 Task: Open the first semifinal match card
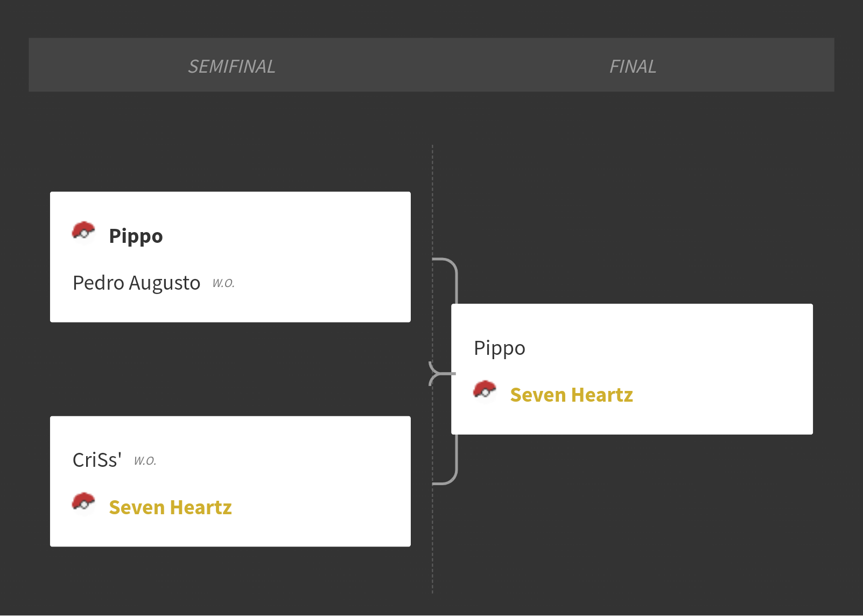[230, 257]
